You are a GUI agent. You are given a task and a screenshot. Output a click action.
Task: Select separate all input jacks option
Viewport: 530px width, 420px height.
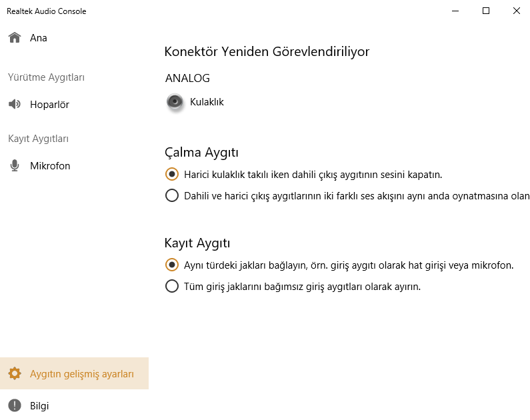coord(172,287)
